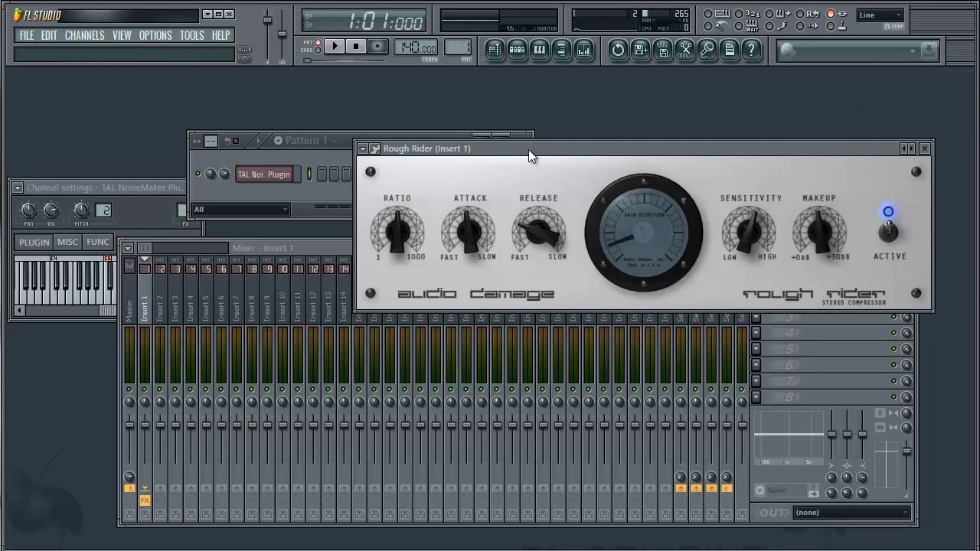This screenshot has width=980, height=551.
Task: Open the step sequencer window icon
Action: 517,51
